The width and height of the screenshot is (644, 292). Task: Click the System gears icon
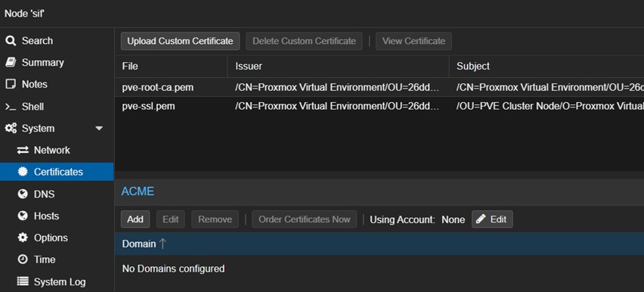click(11, 129)
